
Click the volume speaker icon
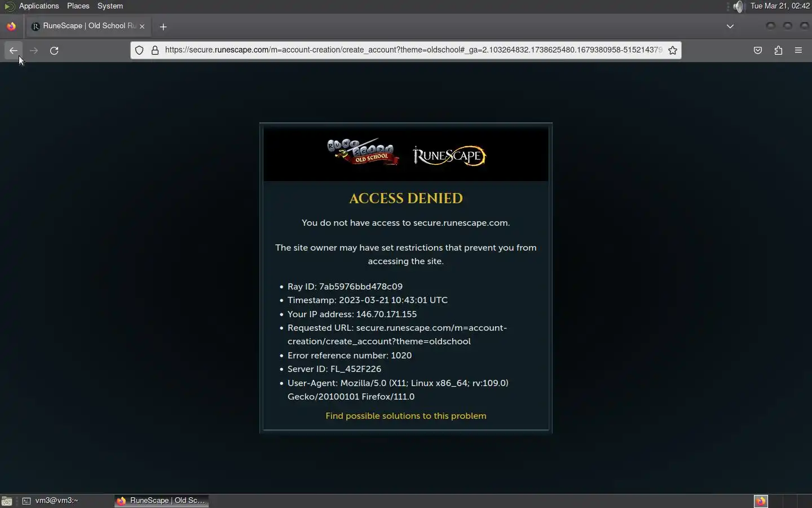point(738,6)
